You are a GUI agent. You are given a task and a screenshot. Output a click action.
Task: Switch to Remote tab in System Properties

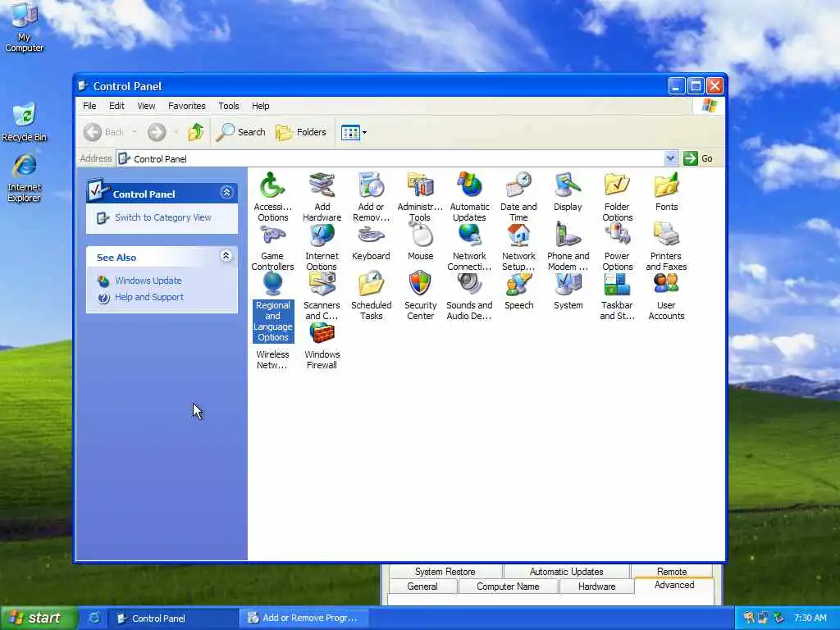tap(672, 572)
